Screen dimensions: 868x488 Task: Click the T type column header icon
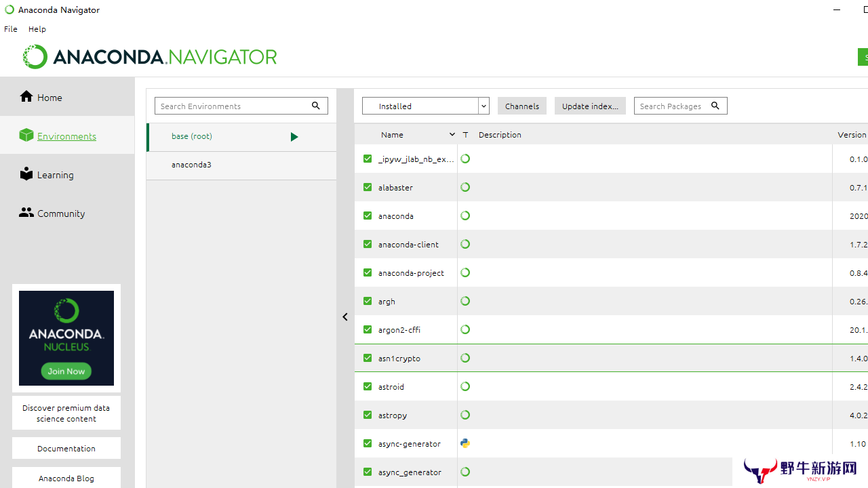point(465,135)
